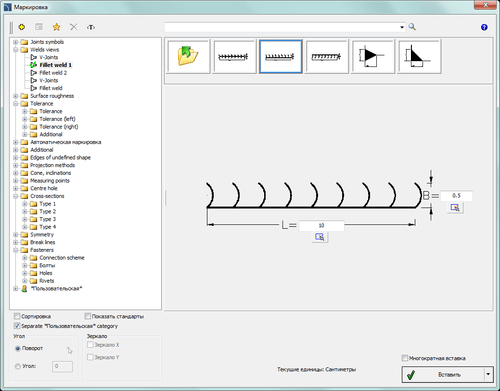Click the pick-from-drawing icon under B value
The height and width of the screenshot is (391, 500).
pyautogui.click(x=455, y=207)
